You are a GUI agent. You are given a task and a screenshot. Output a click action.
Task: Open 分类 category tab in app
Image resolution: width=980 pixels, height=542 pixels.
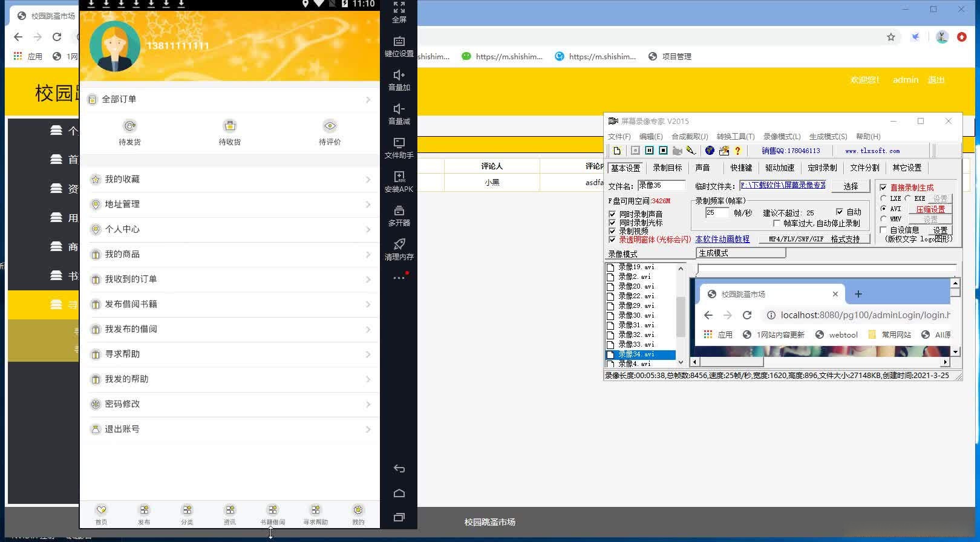coord(187,515)
